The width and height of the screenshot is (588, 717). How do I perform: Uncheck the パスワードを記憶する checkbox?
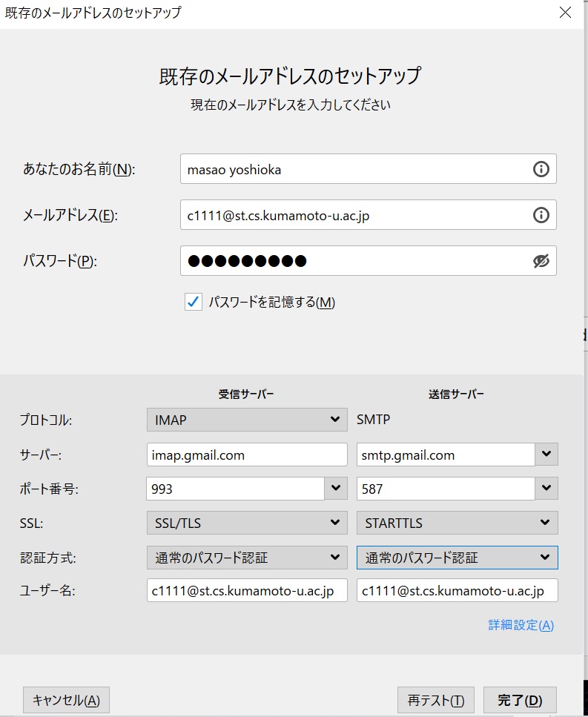[193, 303]
